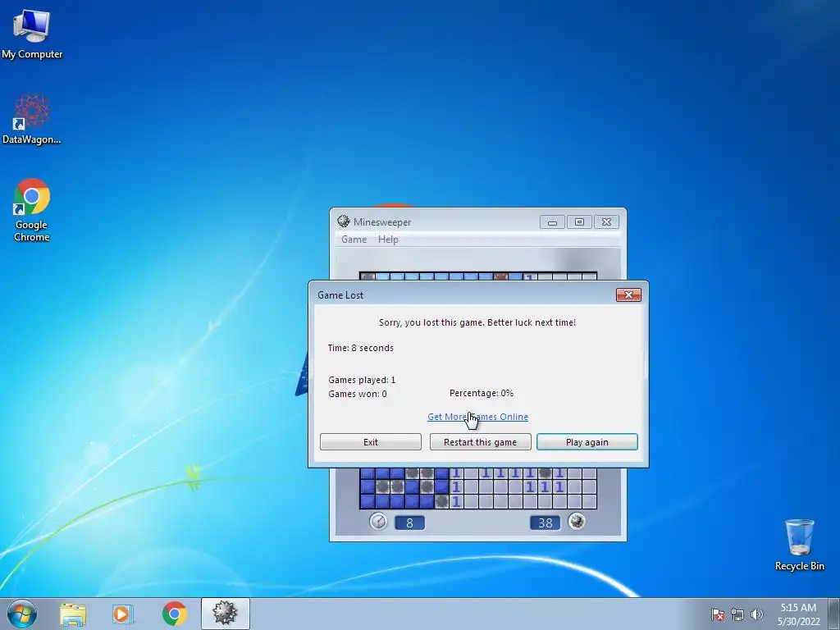Image resolution: width=840 pixels, height=630 pixels.
Task: Close the Game Lost dialog
Action: 628,295
